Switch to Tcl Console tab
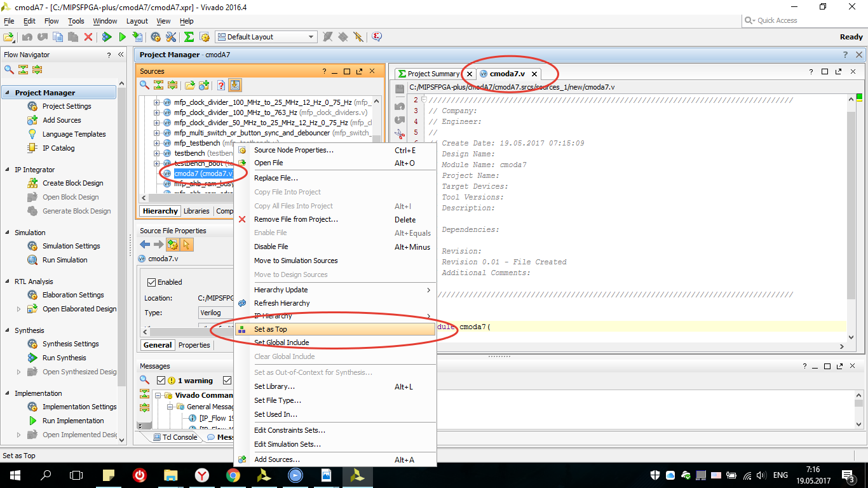The height and width of the screenshot is (488, 868). pos(175,437)
